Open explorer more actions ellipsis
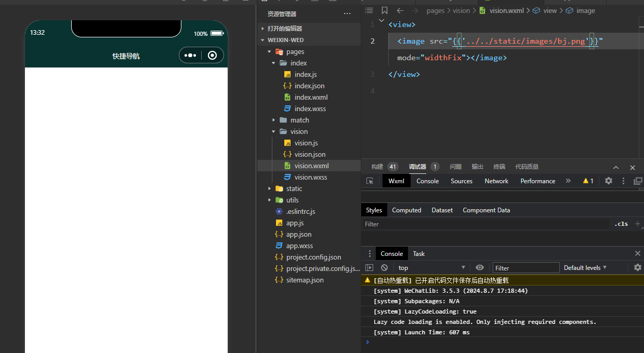Image resolution: width=644 pixels, height=353 pixels. tap(347, 13)
